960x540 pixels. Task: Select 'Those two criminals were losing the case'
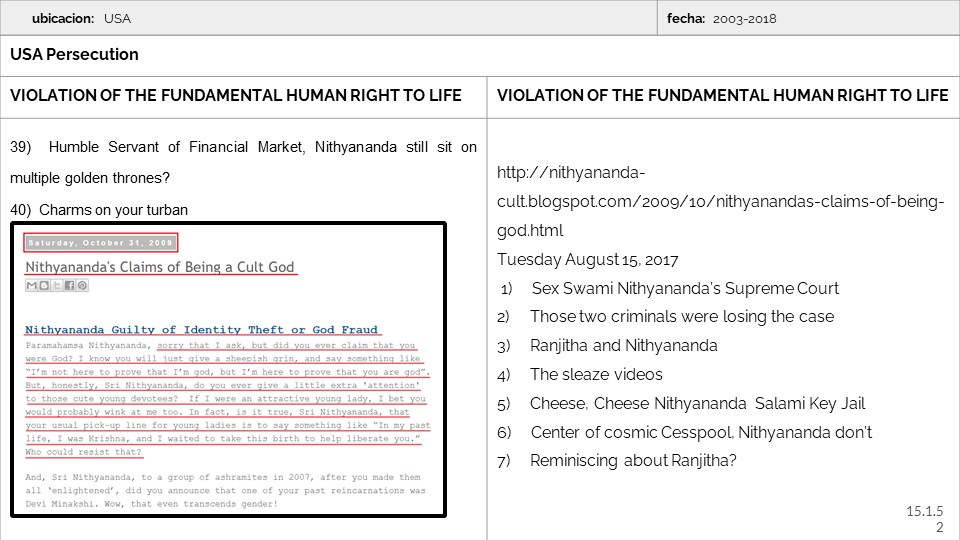coord(681,316)
